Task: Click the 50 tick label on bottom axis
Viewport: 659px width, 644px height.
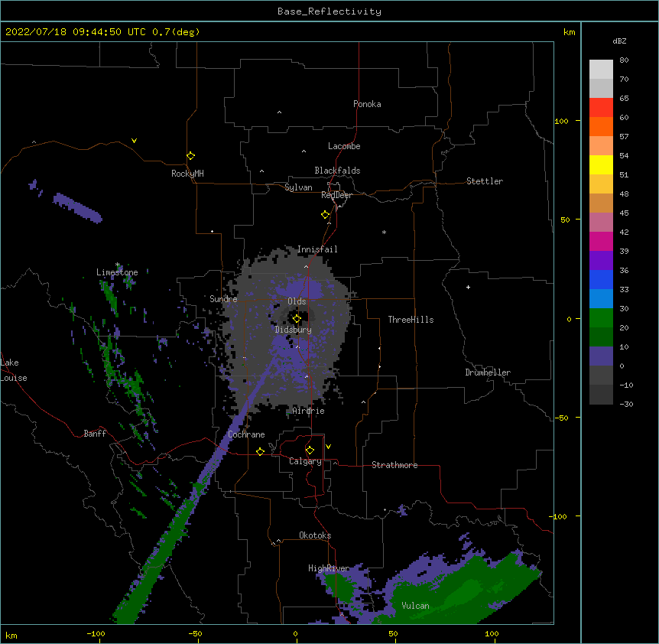Action: tap(392, 634)
